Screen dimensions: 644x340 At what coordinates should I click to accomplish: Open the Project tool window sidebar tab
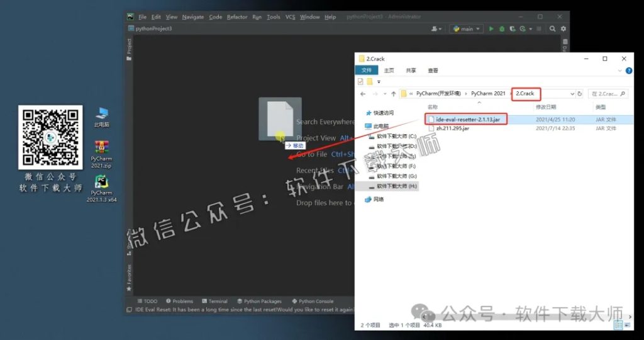(130, 49)
